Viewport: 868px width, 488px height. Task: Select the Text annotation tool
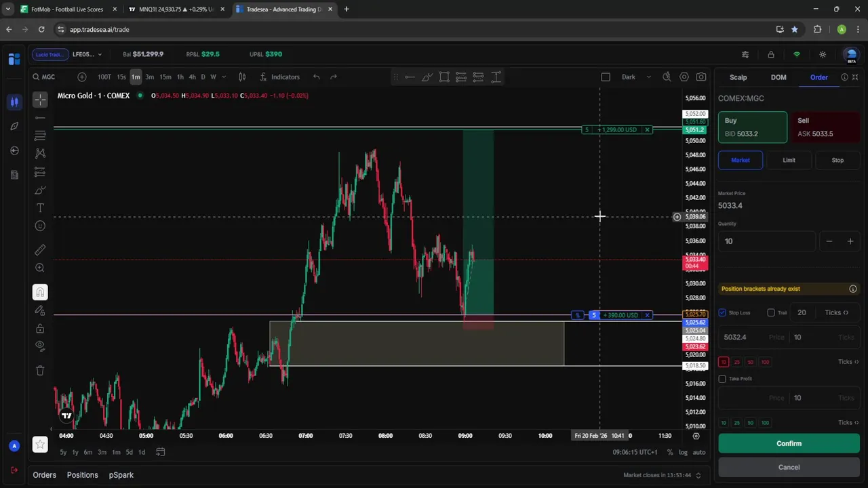tap(40, 208)
